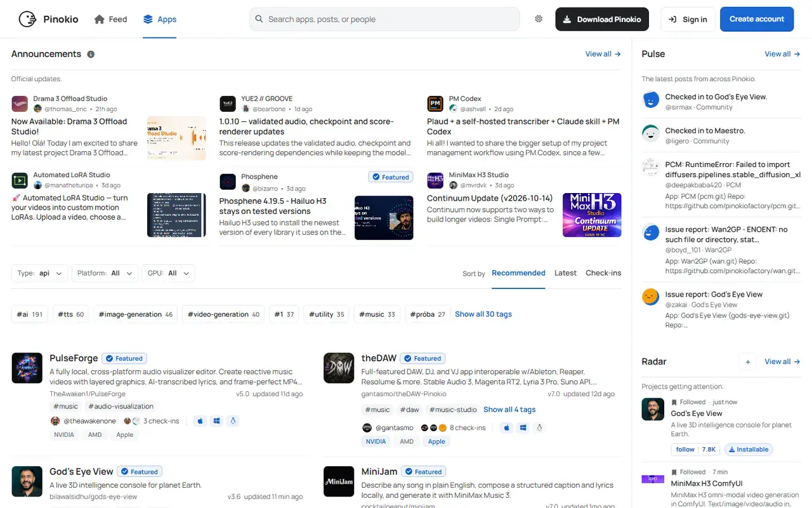Follow God's Eye View in Radar

[x=685, y=450]
